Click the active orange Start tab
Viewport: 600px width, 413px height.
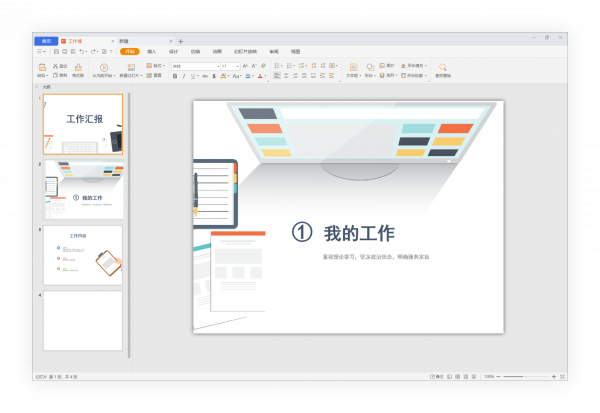tap(130, 51)
